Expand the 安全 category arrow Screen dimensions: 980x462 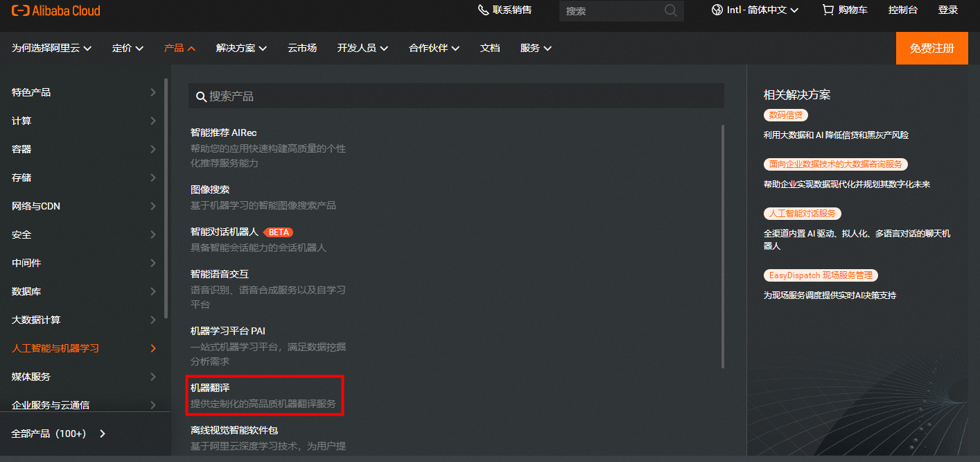[153, 234]
